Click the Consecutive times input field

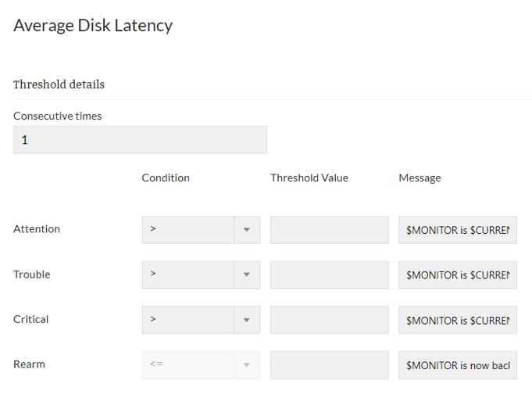tap(140, 140)
